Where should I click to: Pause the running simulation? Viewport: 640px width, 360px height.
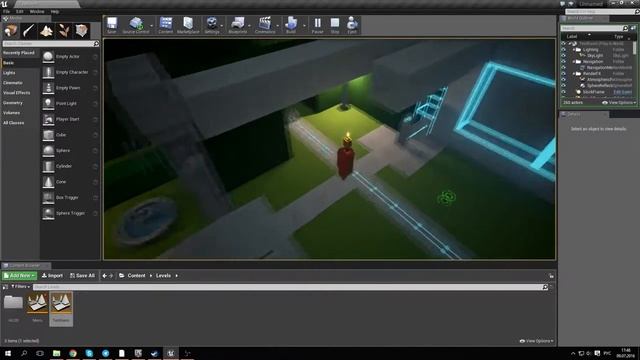pyautogui.click(x=318, y=25)
